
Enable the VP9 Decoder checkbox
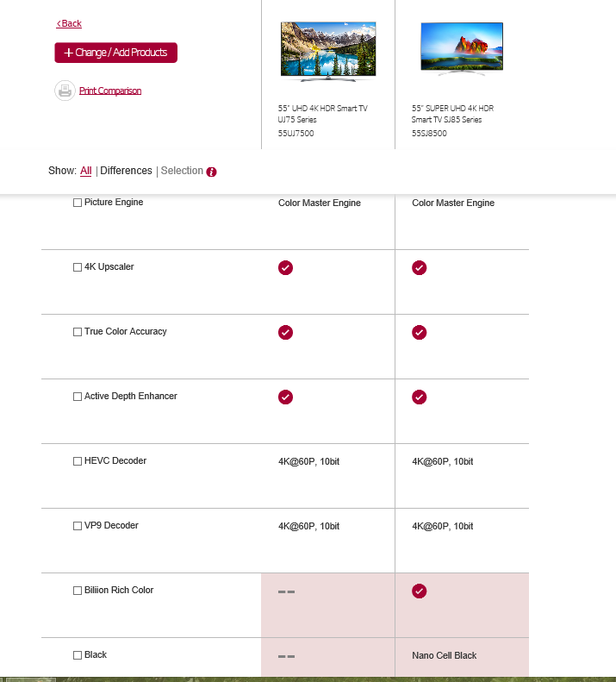[78, 526]
